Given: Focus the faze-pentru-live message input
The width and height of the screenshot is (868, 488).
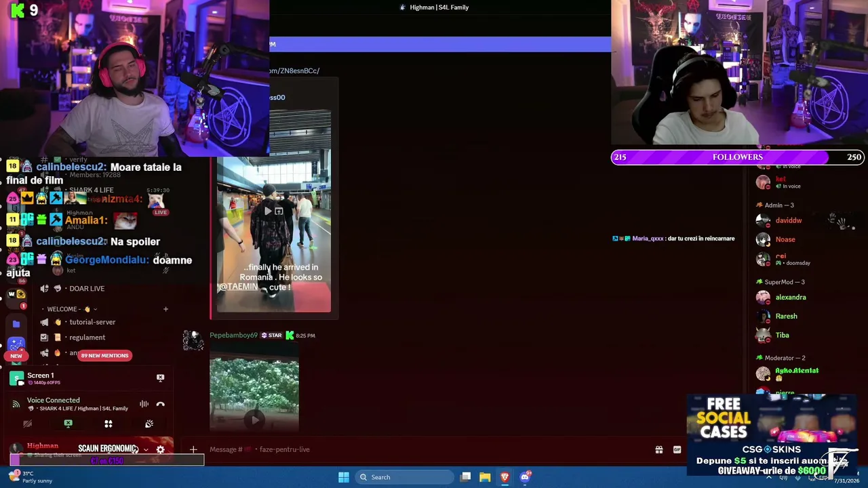Looking at the screenshot, I should [427, 449].
